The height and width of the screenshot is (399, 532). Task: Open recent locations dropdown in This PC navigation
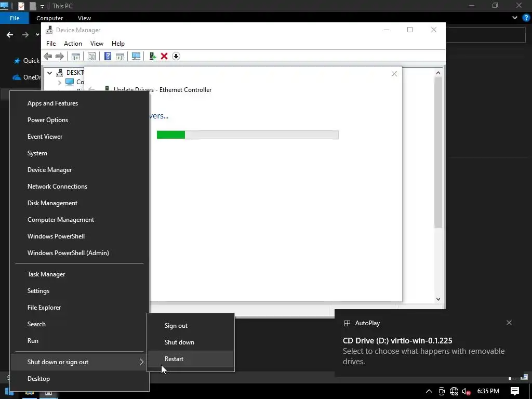tap(37, 35)
